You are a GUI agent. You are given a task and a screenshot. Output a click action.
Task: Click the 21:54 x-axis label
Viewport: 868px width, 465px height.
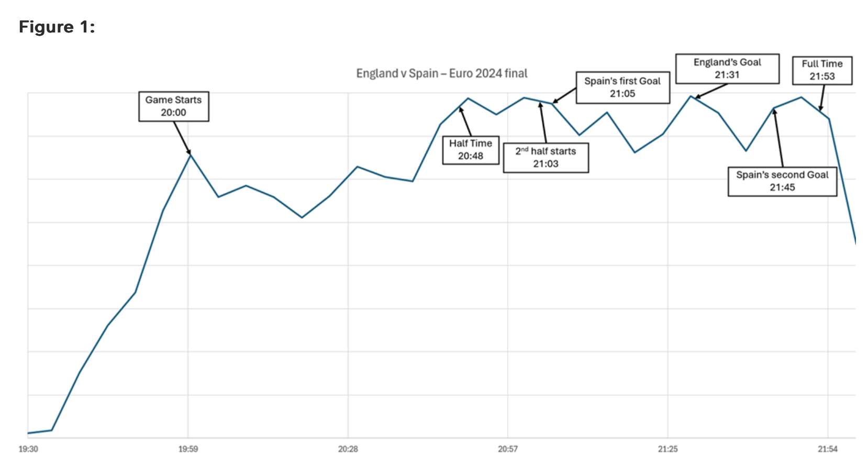tap(827, 449)
